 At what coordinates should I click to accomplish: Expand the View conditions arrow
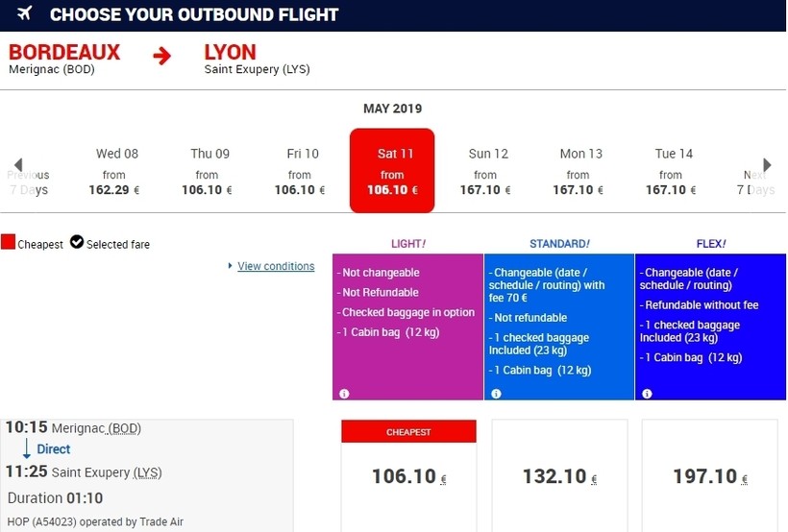tap(231, 266)
